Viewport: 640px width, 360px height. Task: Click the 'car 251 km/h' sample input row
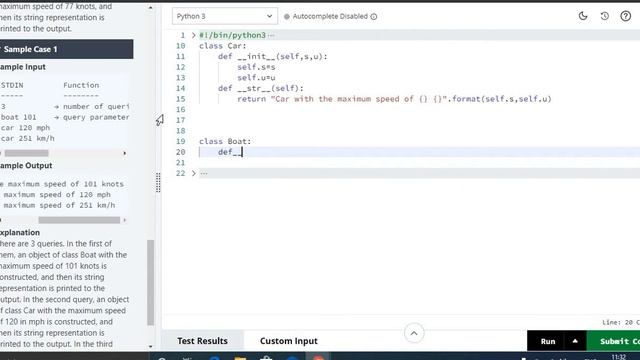click(27, 138)
